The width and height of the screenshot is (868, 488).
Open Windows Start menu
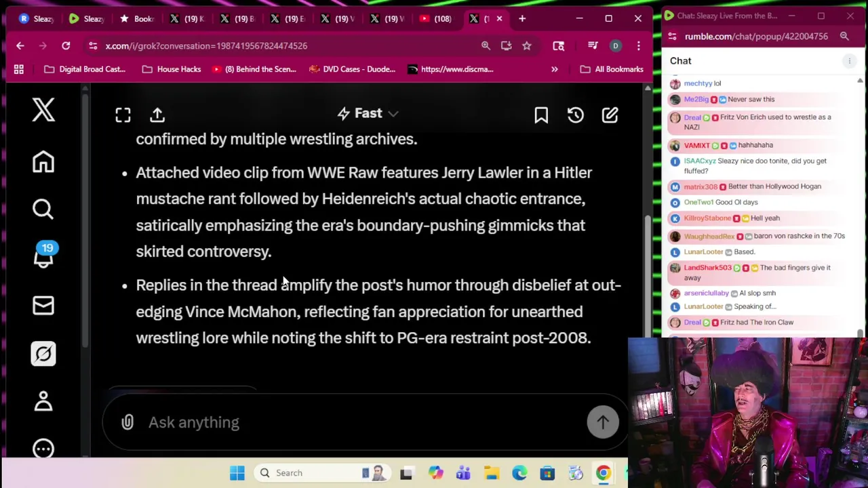tap(237, 473)
